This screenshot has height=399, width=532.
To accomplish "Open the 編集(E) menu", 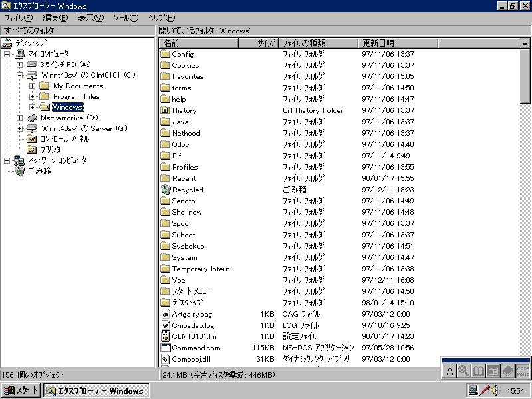I will pyautogui.click(x=55, y=18).
